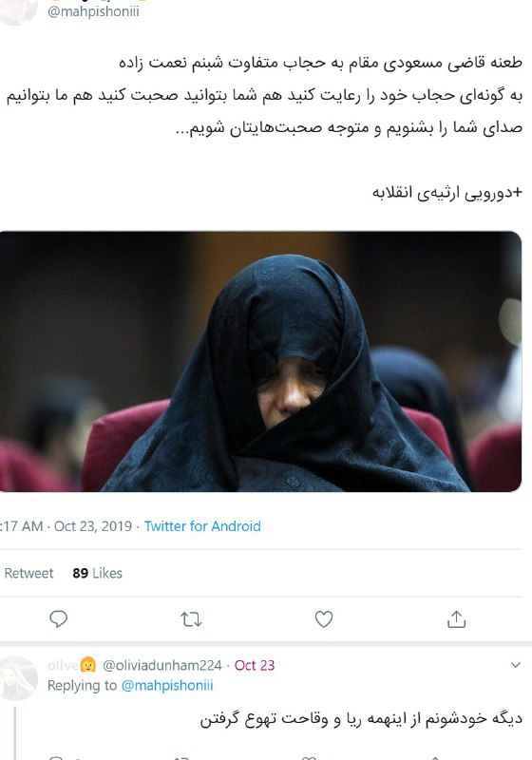The height and width of the screenshot is (760, 532).
Task: Click the main tweet Persian text
Action: tap(264, 96)
